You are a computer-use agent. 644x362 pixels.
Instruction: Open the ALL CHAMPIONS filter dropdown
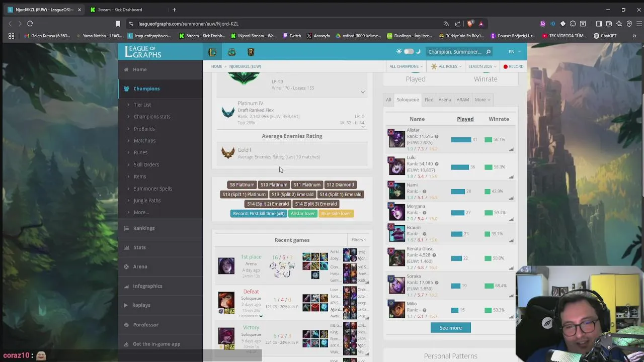406,66
